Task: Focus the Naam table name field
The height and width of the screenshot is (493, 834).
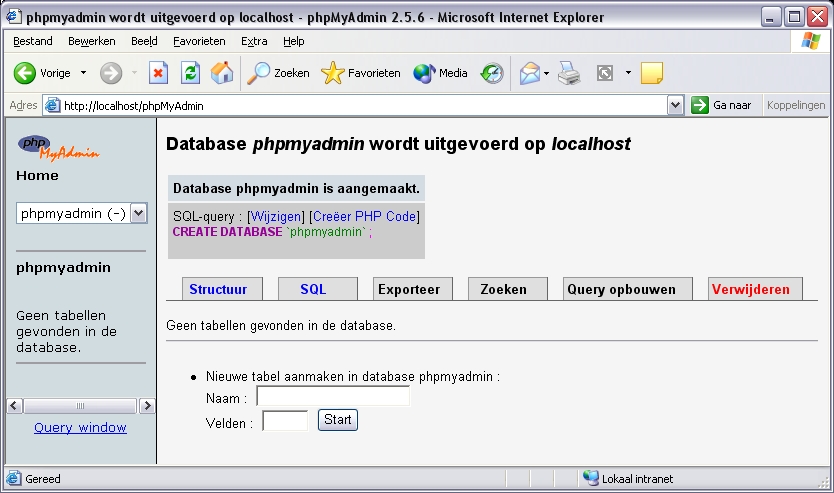Action: tap(333, 396)
